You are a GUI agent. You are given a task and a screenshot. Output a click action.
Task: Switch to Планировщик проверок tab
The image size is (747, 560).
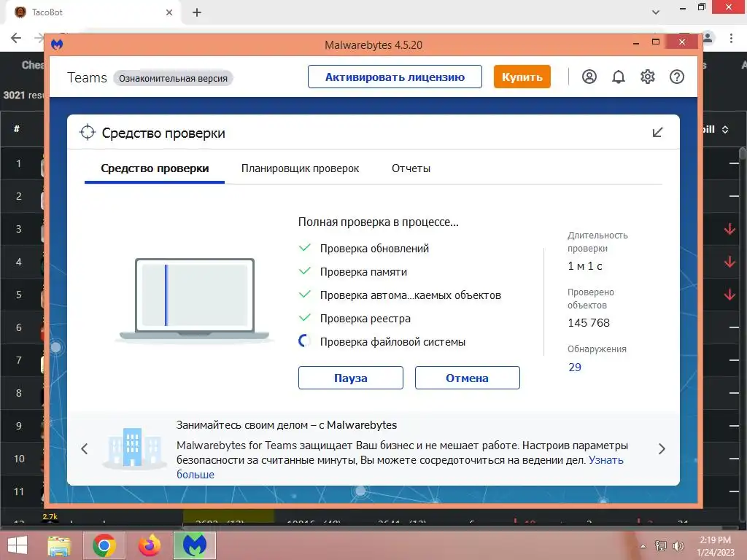(300, 168)
